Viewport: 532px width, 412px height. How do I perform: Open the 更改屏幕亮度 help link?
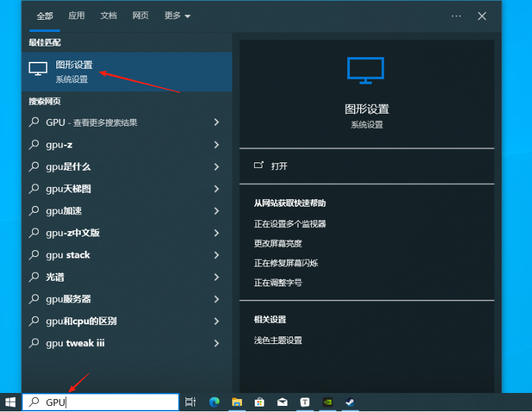[278, 243]
